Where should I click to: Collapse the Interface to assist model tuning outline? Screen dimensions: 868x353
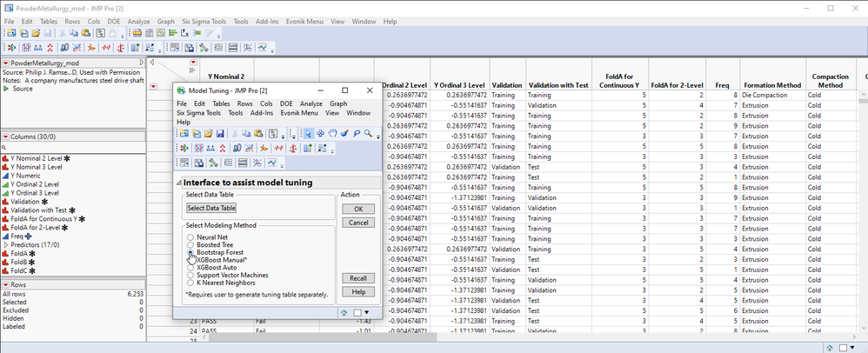[180, 183]
